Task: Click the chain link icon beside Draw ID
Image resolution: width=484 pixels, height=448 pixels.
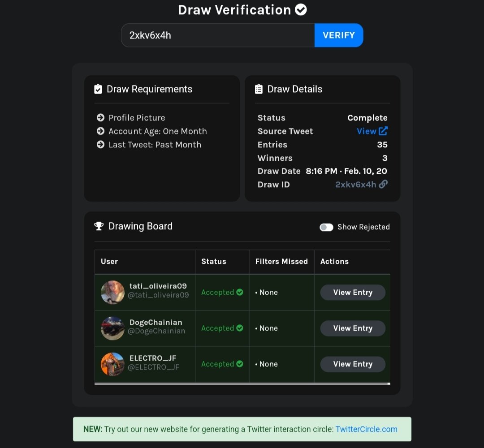Action: [x=383, y=184]
